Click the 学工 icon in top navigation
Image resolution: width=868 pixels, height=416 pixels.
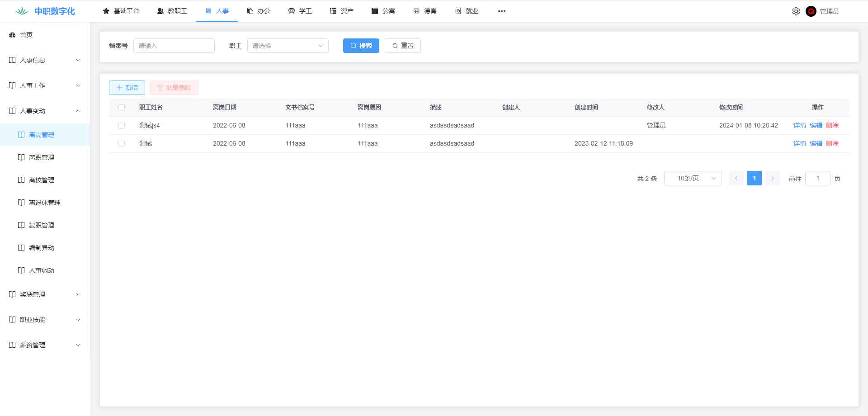click(292, 11)
